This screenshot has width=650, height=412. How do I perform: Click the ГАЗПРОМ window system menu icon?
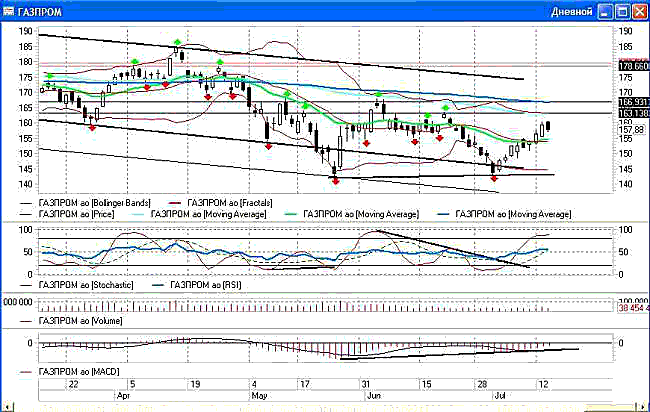point(10,9)
